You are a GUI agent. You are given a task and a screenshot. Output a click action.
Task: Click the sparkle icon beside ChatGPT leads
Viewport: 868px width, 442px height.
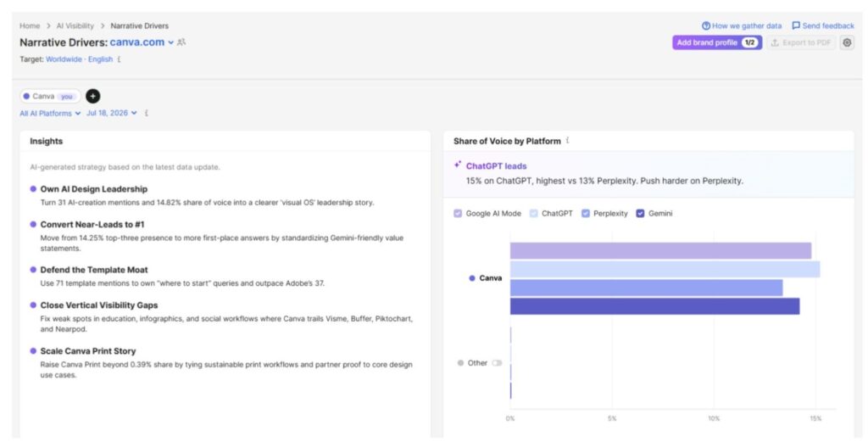458,165
